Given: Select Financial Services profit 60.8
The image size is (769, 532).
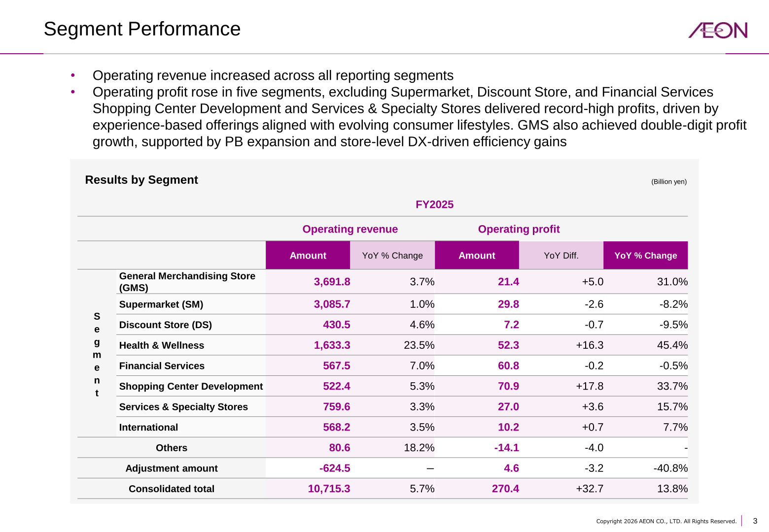Looking at the screenshot, I should point(508,366).
